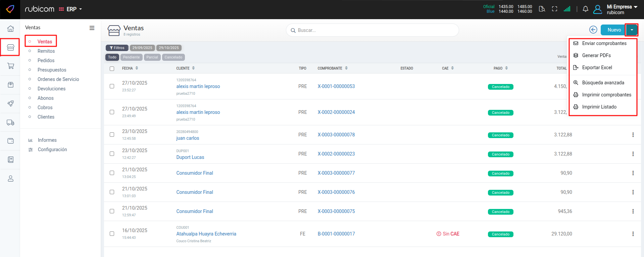Viewport: 644px width, 257px height.
Task: Open the shopping cart module in the sidebar
Action: point(10,66)
